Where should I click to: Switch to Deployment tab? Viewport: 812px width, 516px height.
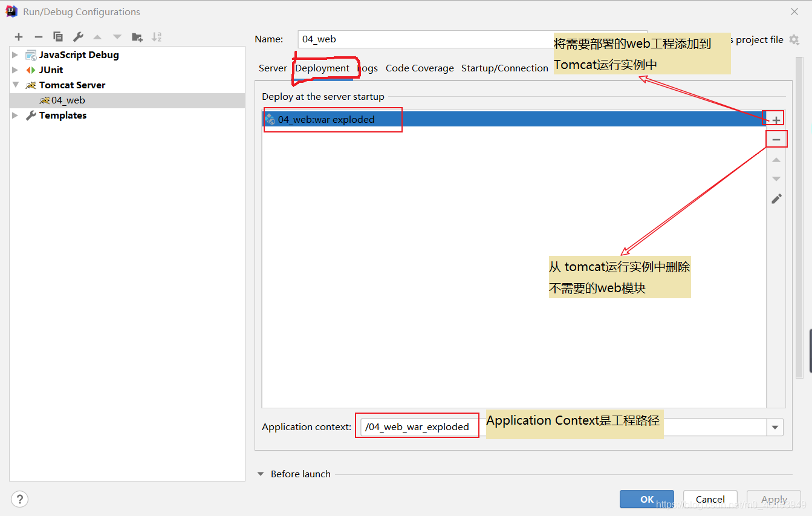pos(322,68)
